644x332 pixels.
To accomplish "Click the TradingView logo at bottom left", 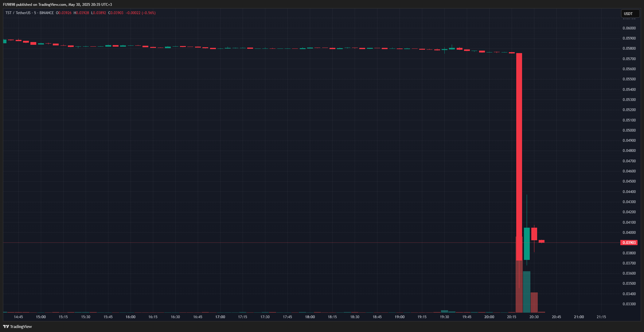I will pyautogui.click(x=18, y=326).
